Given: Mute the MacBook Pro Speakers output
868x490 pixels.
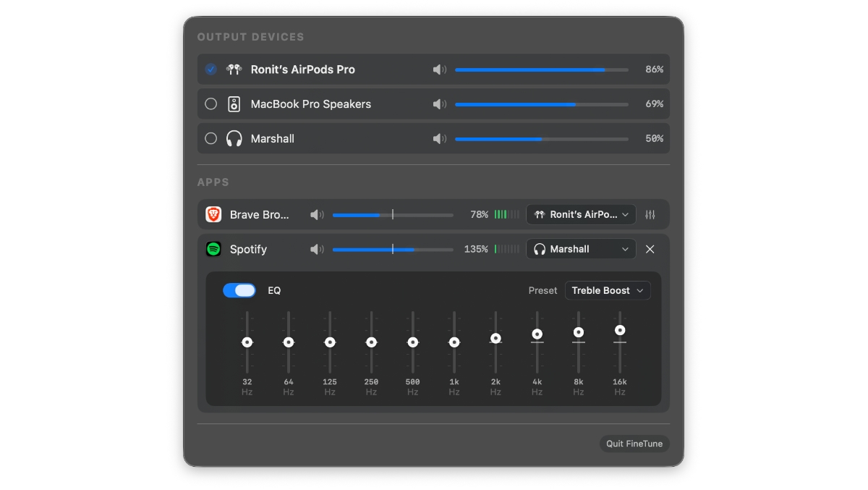Looking at the screenshot, I should click(x=439, y=104).
